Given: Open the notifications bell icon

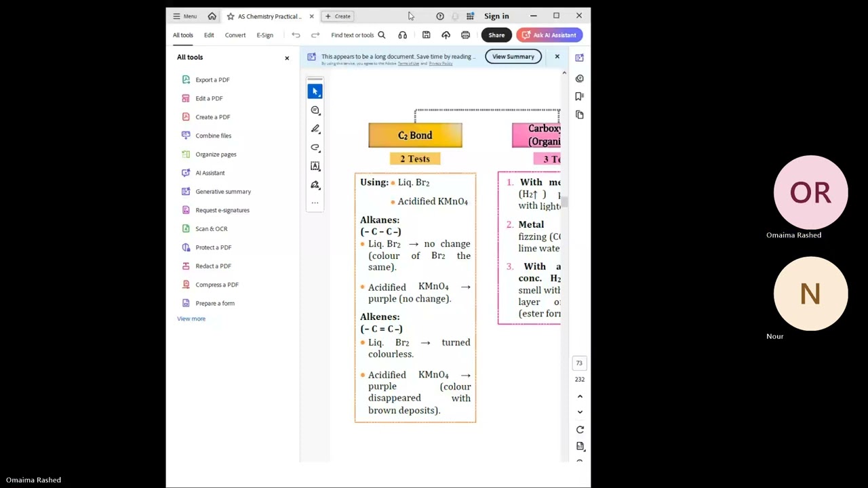Looking at the screenshot, I should pos(455,16).
